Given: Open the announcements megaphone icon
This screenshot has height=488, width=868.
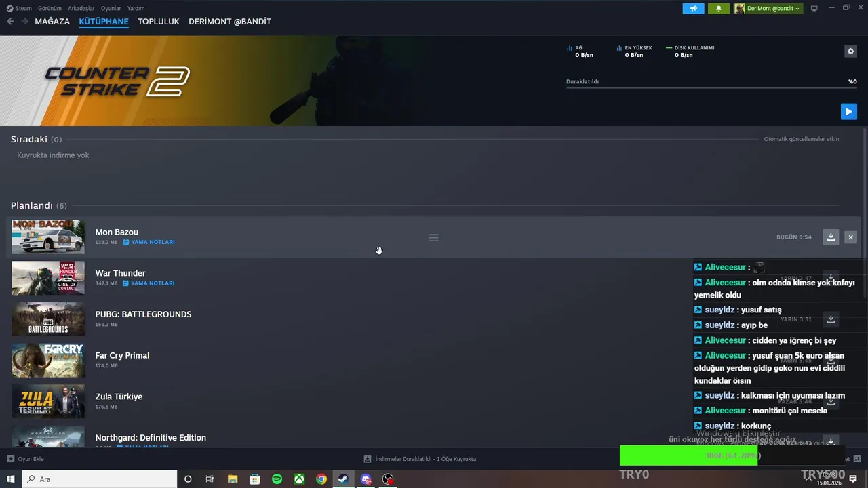Looking at the screenshot, I should point(693,8).
